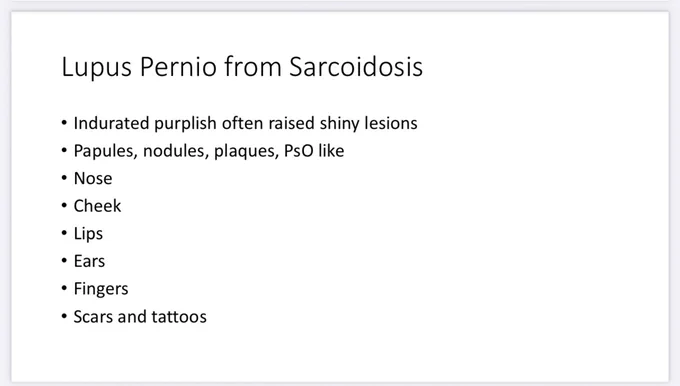
Task: Click the Nose bullet item
Action: click(x=93, y=179)
